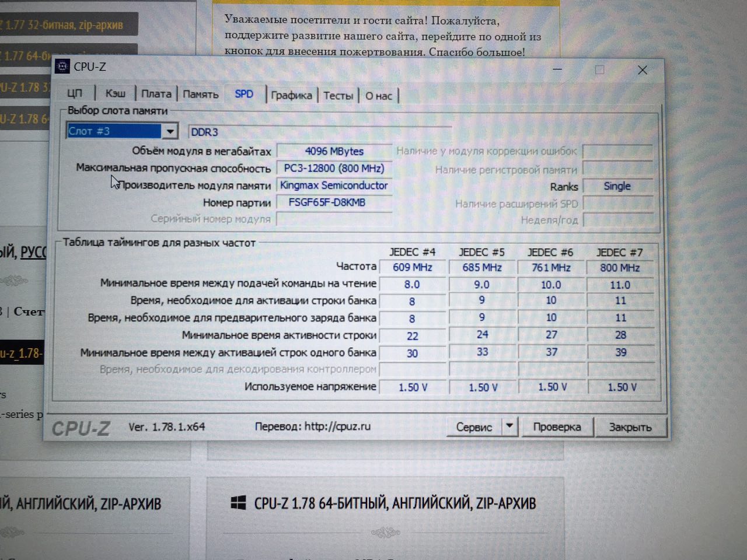Click the 39 bank cycle time cell
This screenshot has width=747, height=560.
620,352
